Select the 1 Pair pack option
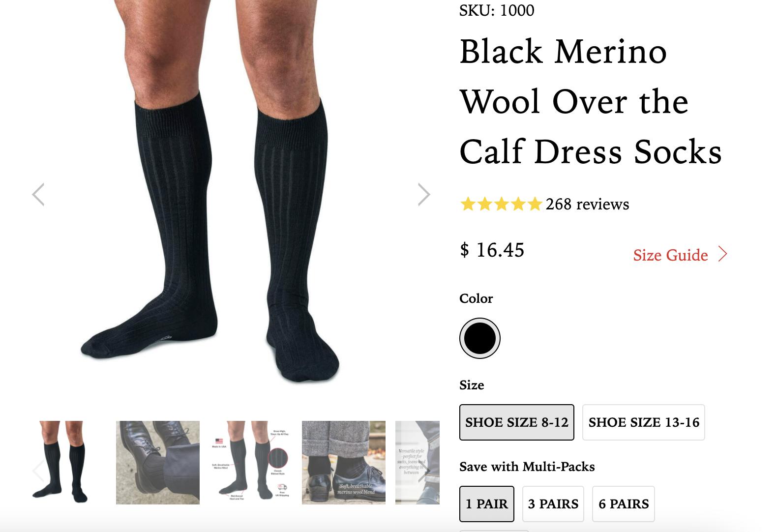776x532 pixels. pos(486,504)
